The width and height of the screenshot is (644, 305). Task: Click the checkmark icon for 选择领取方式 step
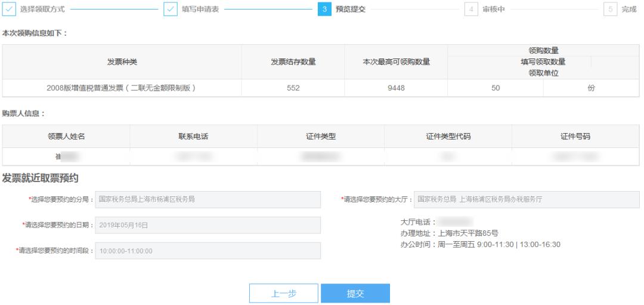pyautogui.click(x=8, y=10)
